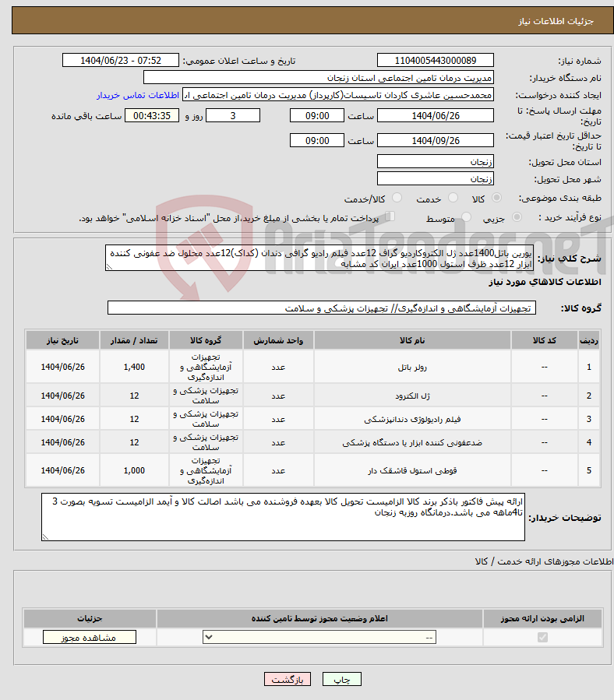Click the جزئیات column header in permits table
This screenshot has height=700, width=614.
(x=90, y=618)
